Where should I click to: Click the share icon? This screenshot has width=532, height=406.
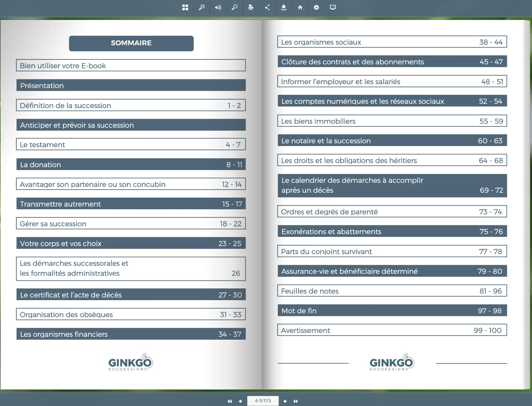[267, 7]
